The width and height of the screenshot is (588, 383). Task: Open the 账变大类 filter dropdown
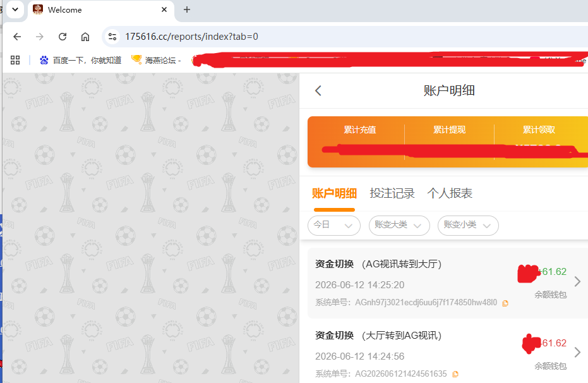(399, 226)
